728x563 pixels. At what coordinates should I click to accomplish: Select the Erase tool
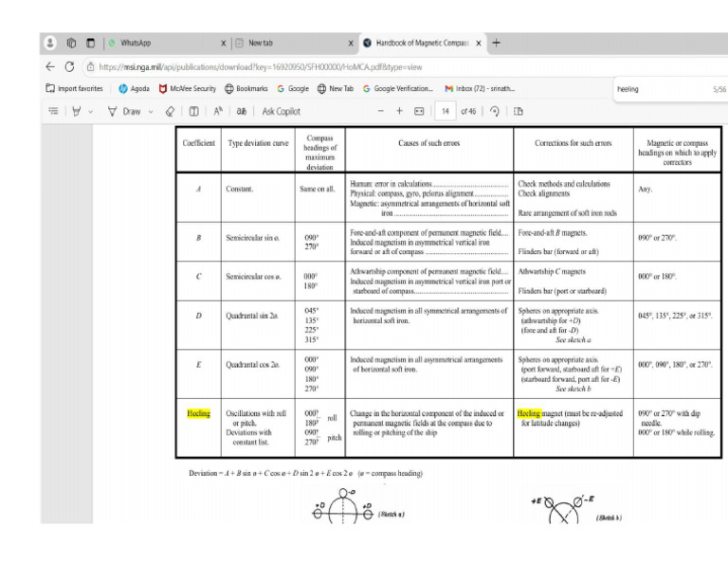[x=168, y=111]
